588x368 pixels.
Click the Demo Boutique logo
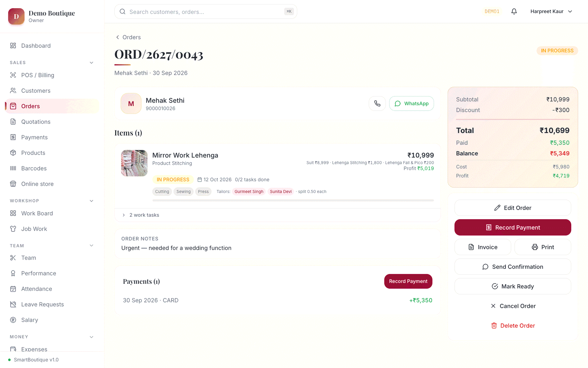coord(16,16)
